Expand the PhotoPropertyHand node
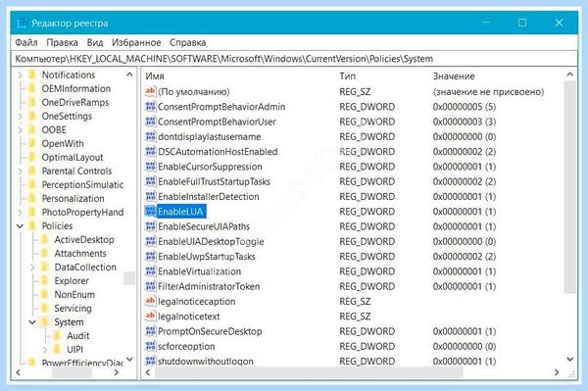Screen dimensions: 588x391 (x=21, y=213)
